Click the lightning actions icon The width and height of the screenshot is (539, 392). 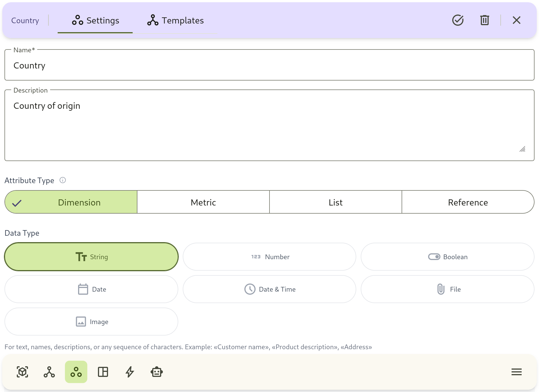[x=130, y=372]
